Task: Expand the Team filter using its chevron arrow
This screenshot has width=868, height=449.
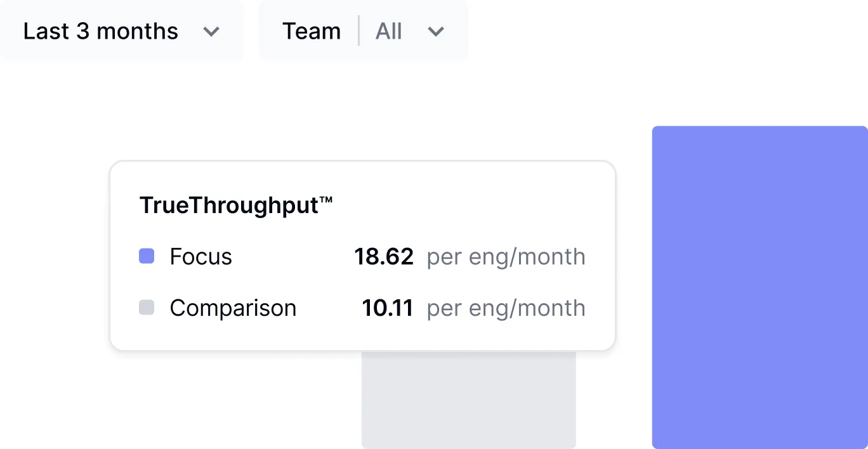Action: (x=436, y=32)
